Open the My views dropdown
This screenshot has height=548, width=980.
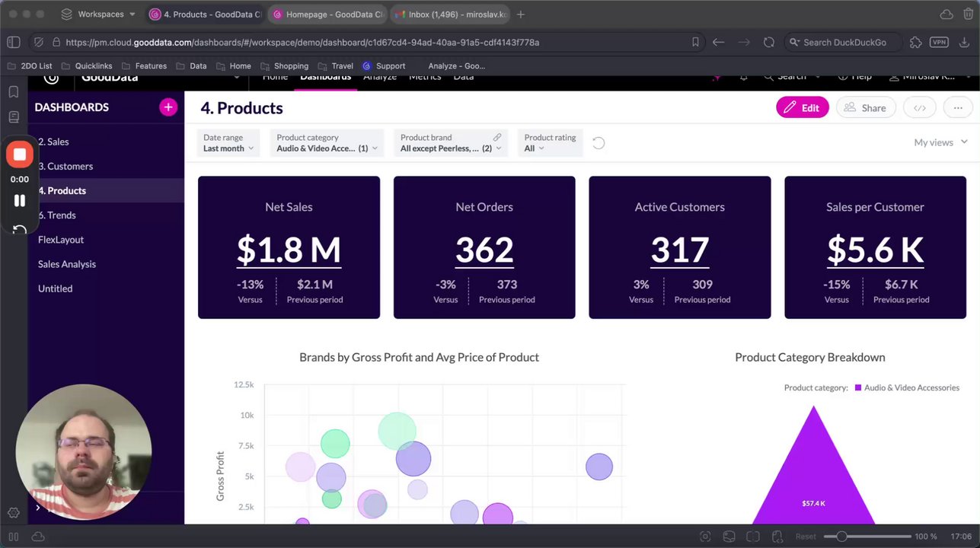pyautogui.click(x=940, y=142)
